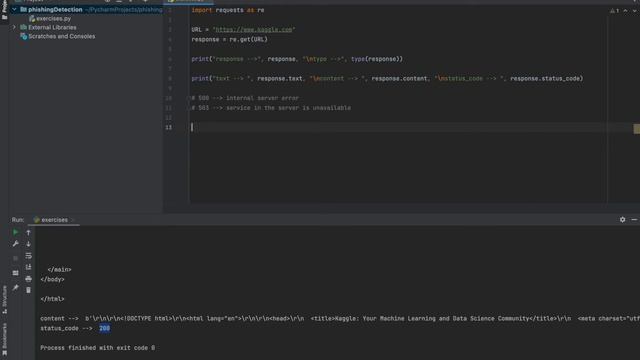
Task: Click 'response = re.get(URL)' line
Action: 229,40
